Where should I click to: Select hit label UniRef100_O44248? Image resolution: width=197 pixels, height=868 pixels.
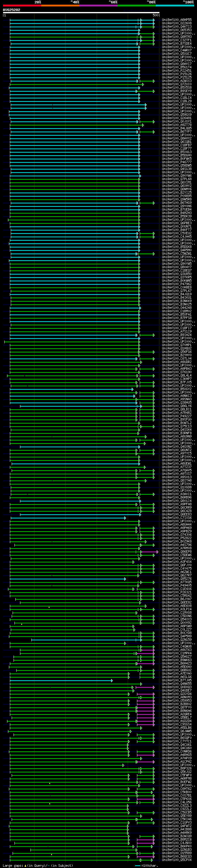coord(177,308)
